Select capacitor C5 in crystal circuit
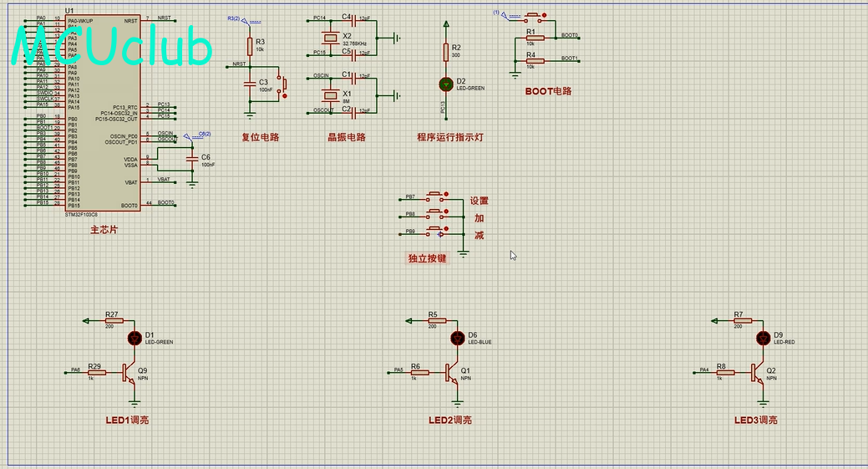The image size is (868, 469). (353, 55)
